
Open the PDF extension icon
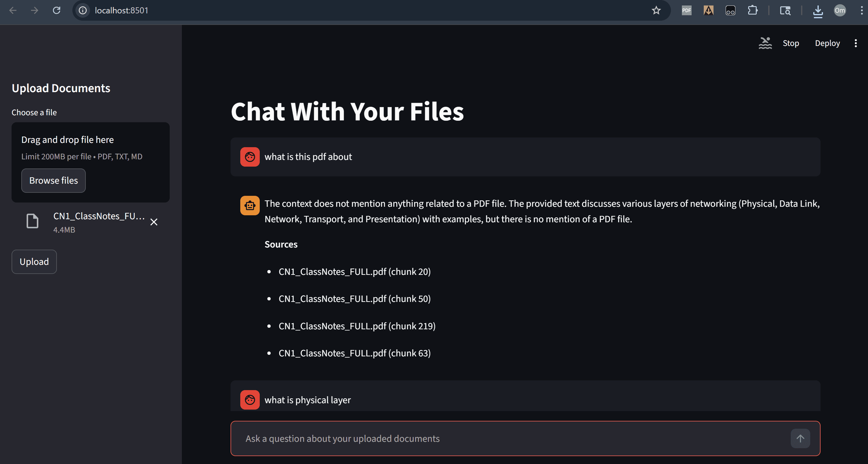686,10
